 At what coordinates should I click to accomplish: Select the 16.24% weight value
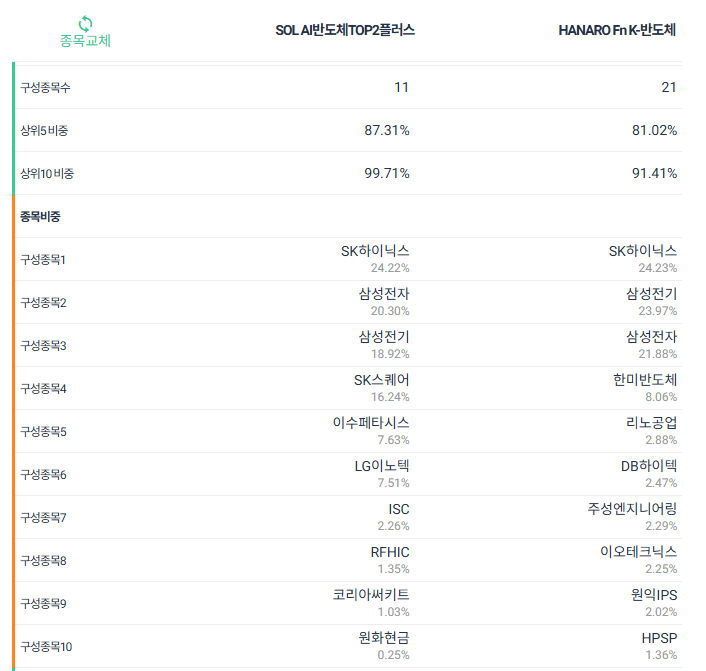pyautogui.click(x=390, y=397)
